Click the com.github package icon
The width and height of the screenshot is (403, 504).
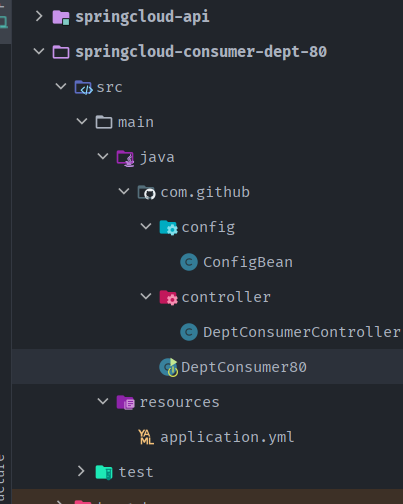point(146,193)
